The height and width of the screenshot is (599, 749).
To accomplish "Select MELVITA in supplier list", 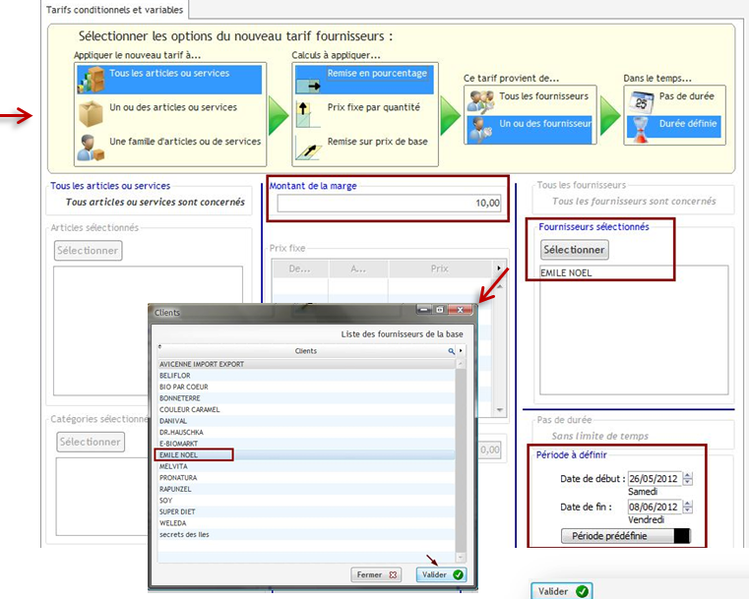I will [x=306, y=467].
